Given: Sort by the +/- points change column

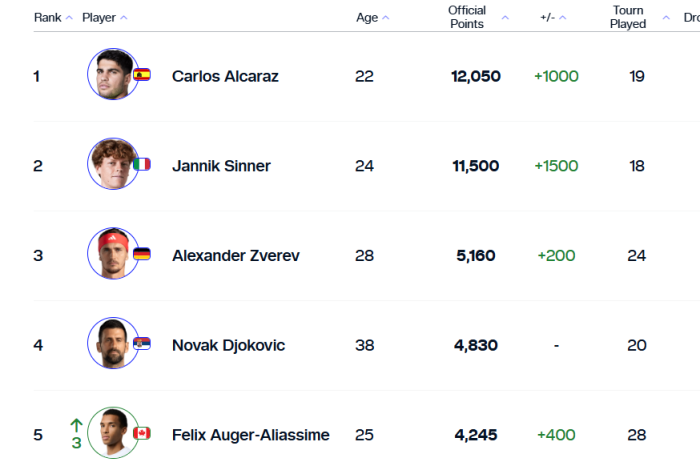Looking at the screenshot, I should (x=552, y=18).
